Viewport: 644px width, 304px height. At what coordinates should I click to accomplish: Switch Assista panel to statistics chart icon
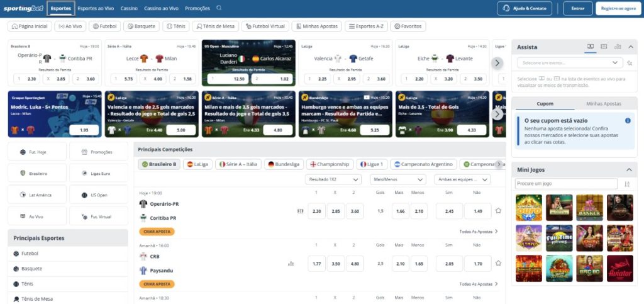click(x=618, y=47)
